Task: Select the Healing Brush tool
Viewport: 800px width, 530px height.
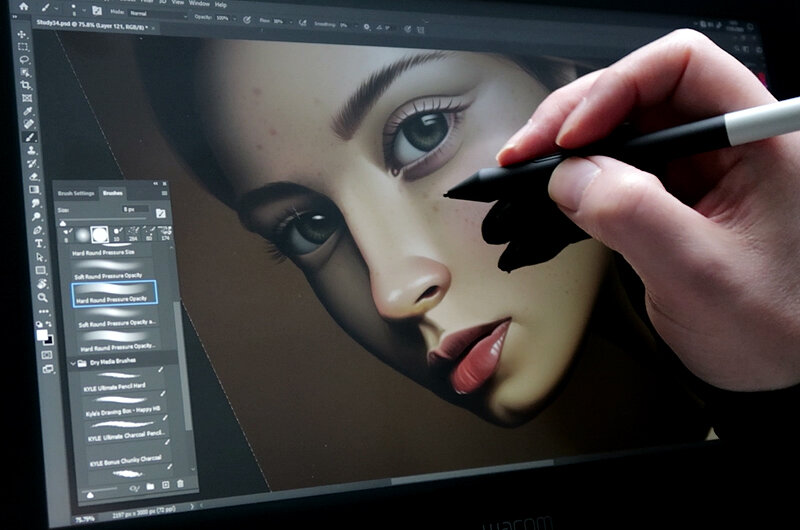Action: click(x=29, y=124)
